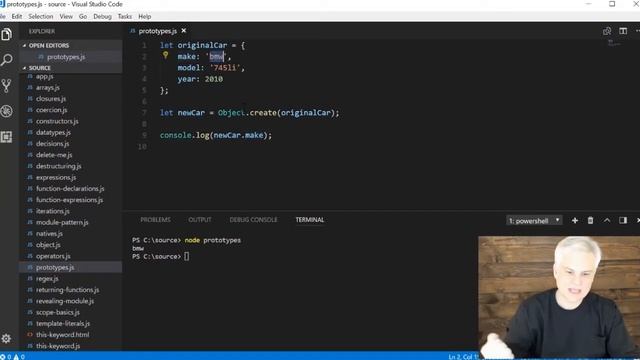The image size is (640, 360).
Task: Open the Go menu
Action: click(83, 16)
